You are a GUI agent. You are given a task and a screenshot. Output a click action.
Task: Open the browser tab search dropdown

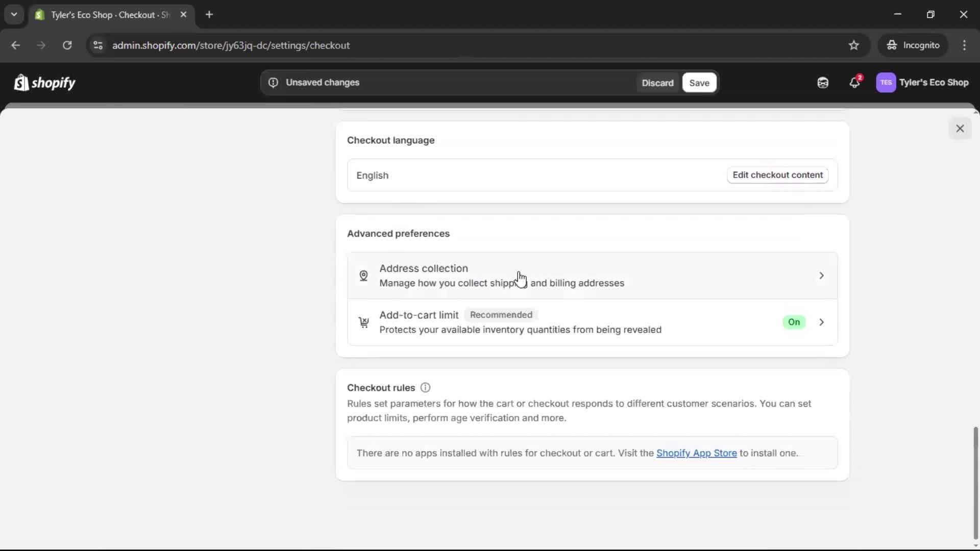(x=14, y=14)
